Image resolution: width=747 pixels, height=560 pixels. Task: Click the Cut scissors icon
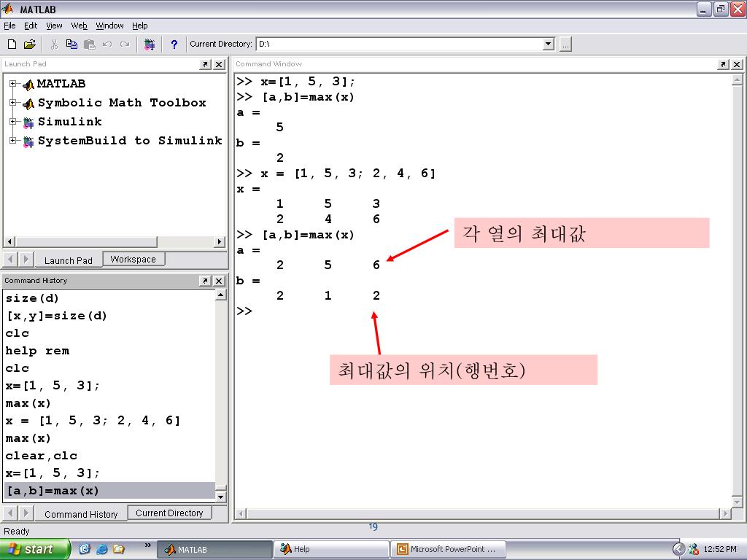pos(54,44)
